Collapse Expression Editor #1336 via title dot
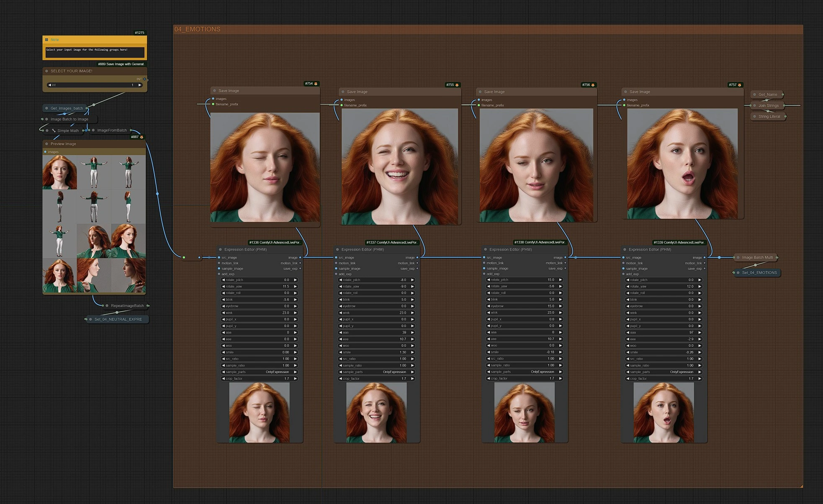Image resolution: width=823 pixels, height=504 pixels. (x=221, y=250)
